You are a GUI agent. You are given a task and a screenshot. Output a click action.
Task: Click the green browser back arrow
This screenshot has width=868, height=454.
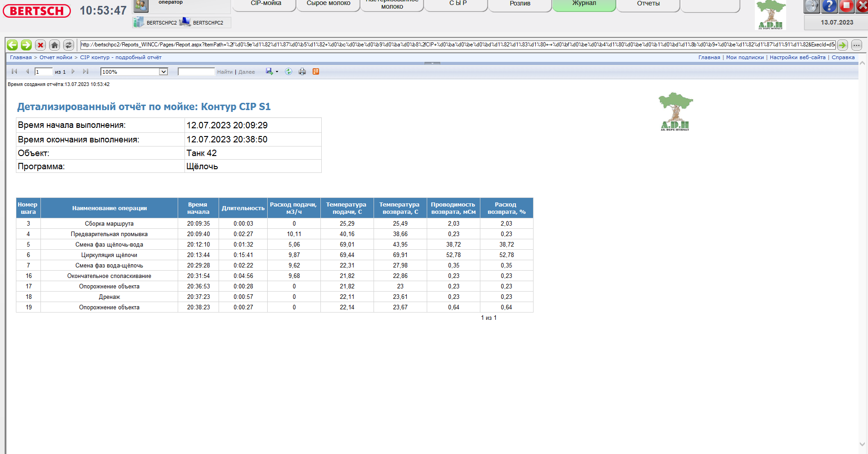tap(12, 45)
